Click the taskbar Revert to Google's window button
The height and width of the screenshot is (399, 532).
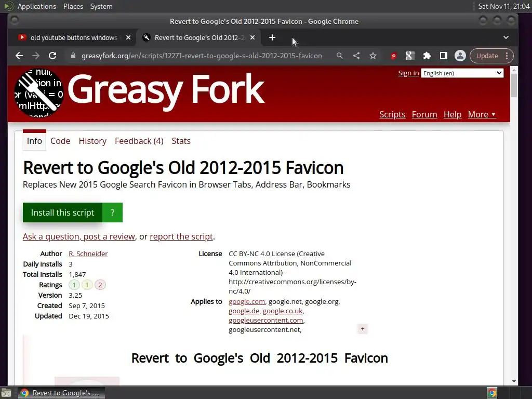(x=61, y=393)
